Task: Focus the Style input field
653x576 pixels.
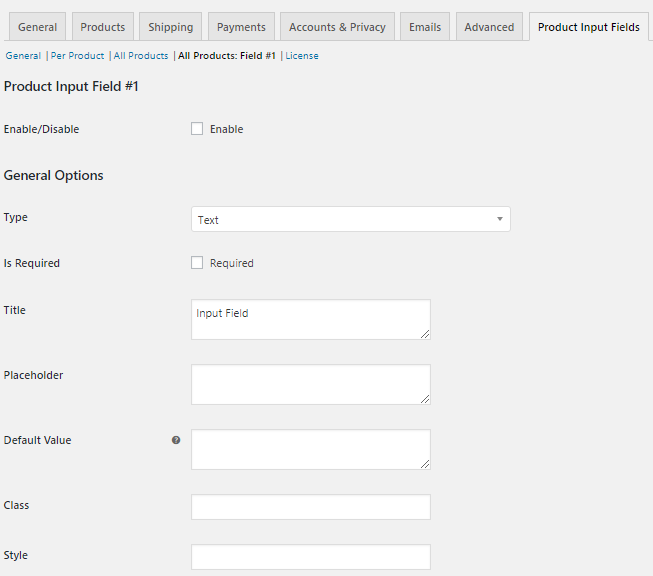Action: (311, 557)
